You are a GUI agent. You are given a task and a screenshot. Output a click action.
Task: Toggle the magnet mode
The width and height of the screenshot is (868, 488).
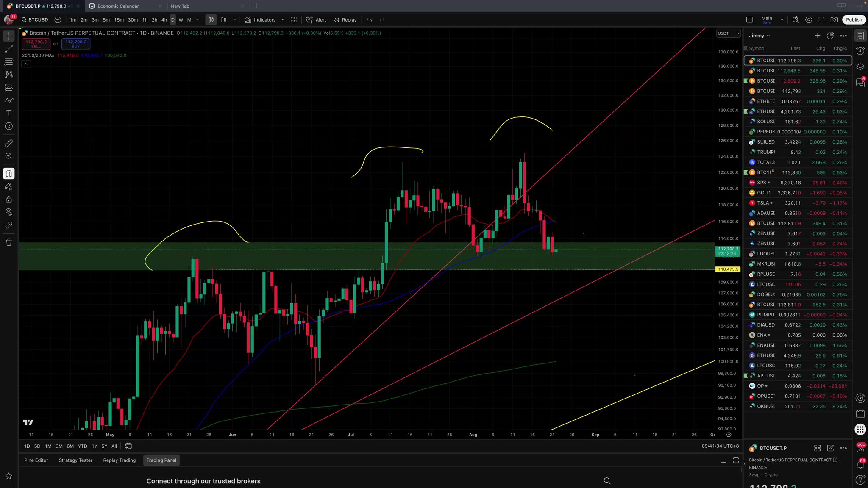[x=9, y=174]
